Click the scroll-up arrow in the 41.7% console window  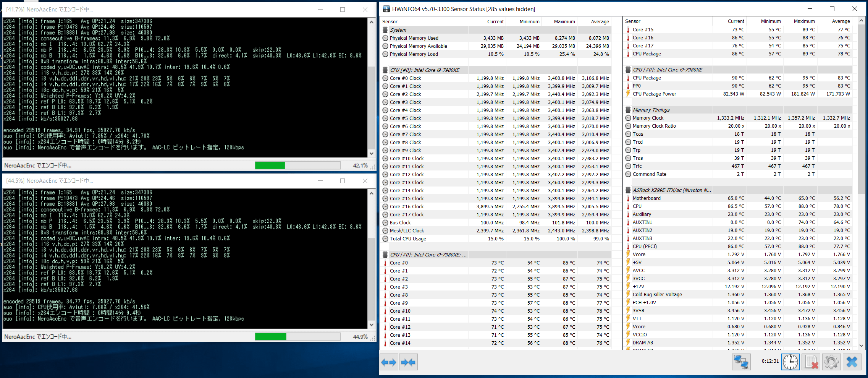pyautogui.click(x=371, y=22)
